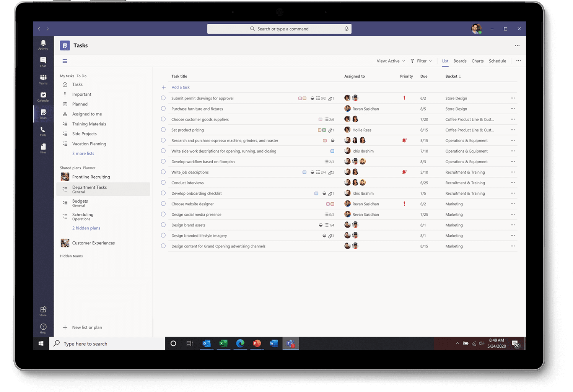Select the Assigned to me list
573x392 pixels.
click(x=87, y=114)
